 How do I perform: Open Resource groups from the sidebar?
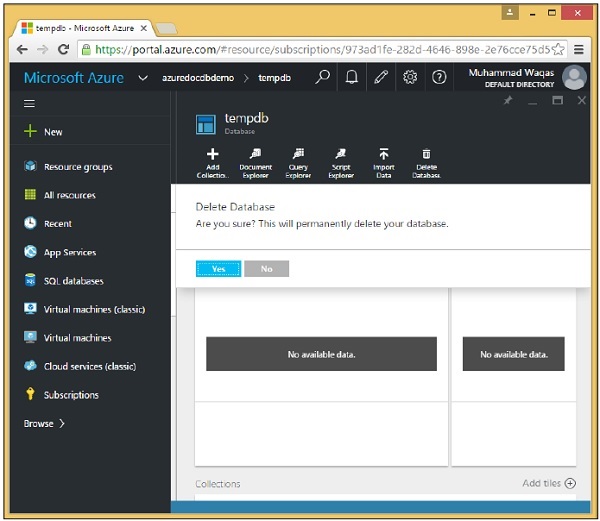point(77,167)
